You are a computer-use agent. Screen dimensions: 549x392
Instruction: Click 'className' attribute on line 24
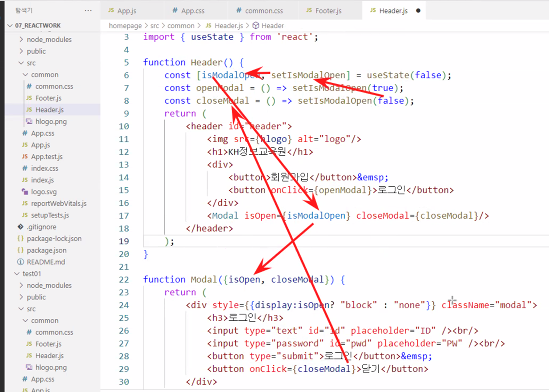click(465, 305)
